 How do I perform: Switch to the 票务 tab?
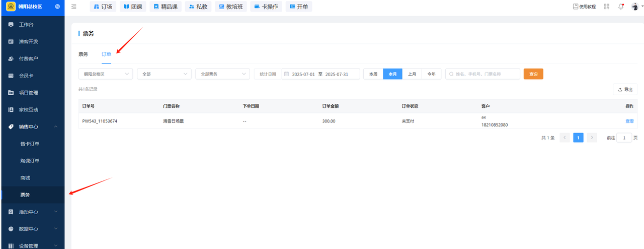point(83,54)
